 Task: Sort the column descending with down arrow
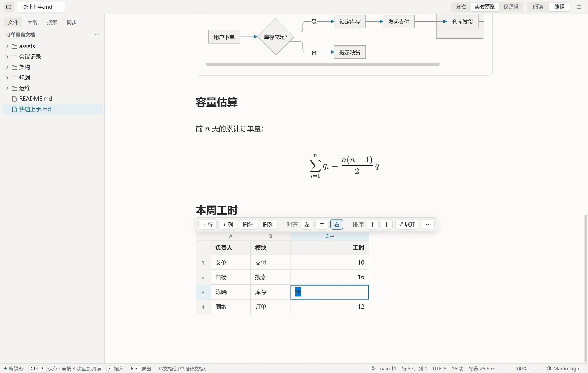(x=387, y=224)
